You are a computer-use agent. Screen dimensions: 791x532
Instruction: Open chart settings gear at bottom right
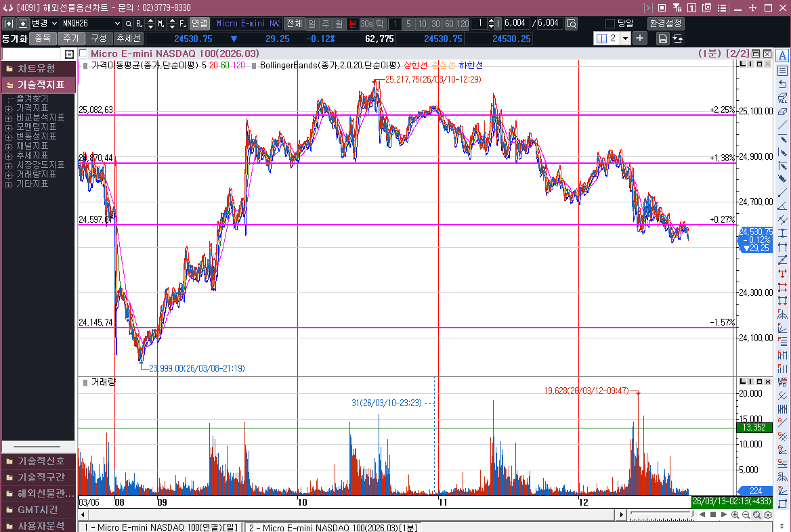pyautogui.click(x=768, y=515)
